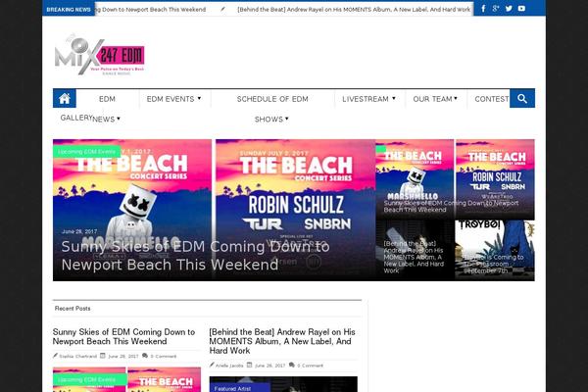Open the search magnifier icon
588x392 pixels.
(522, 98)
